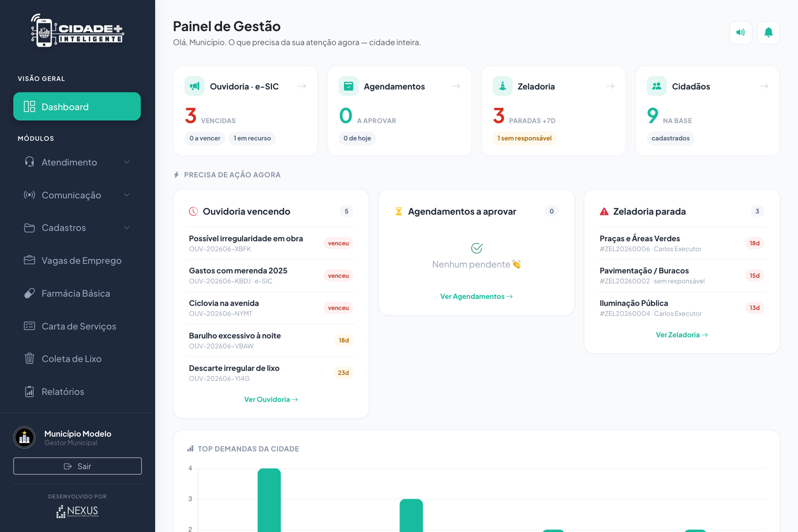798x532 pixels.
Task: Click the warning triangle beside Zeladoria parada
Action: click(604, 211)
